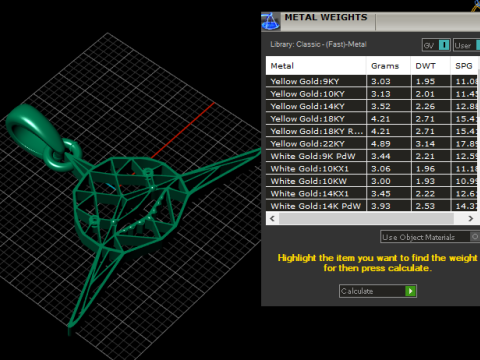
Task: Click grams value 3.93
Action: [x=381, y=206]
